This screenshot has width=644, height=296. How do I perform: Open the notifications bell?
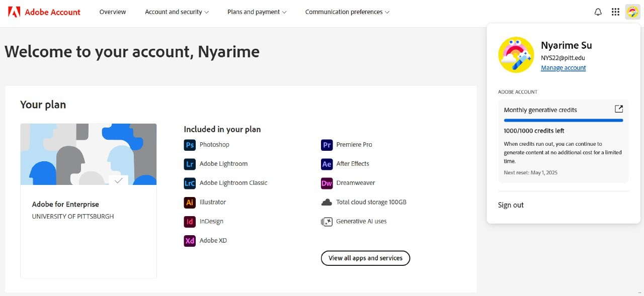click(x=598, y=12)
